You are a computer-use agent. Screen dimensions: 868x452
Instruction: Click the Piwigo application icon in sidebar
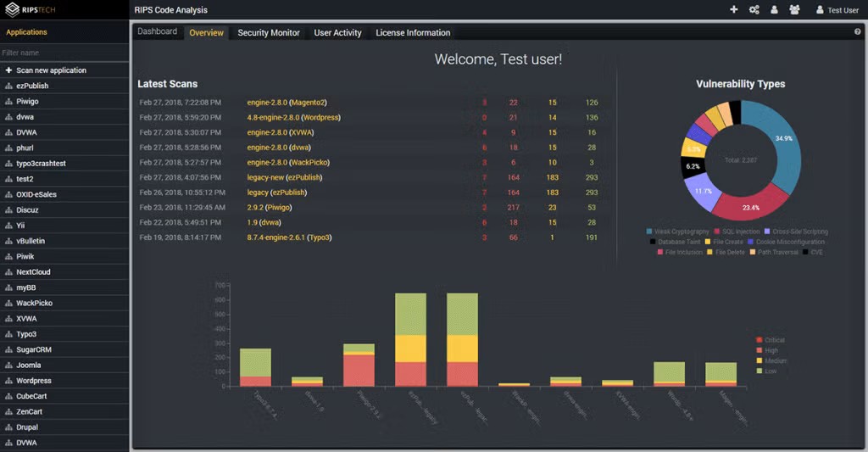click(x=8, y=102)
